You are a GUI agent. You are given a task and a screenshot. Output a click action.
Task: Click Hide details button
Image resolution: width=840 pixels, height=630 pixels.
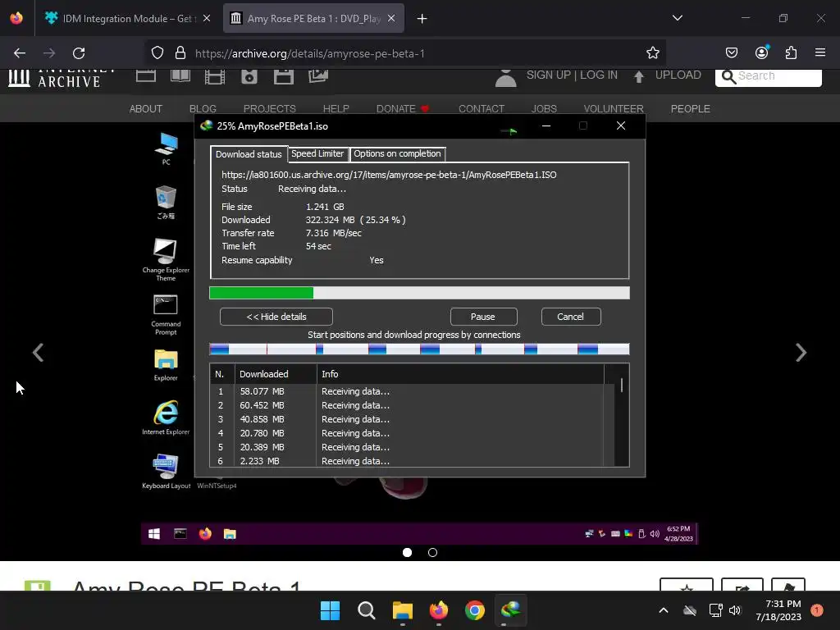(276, 317)
